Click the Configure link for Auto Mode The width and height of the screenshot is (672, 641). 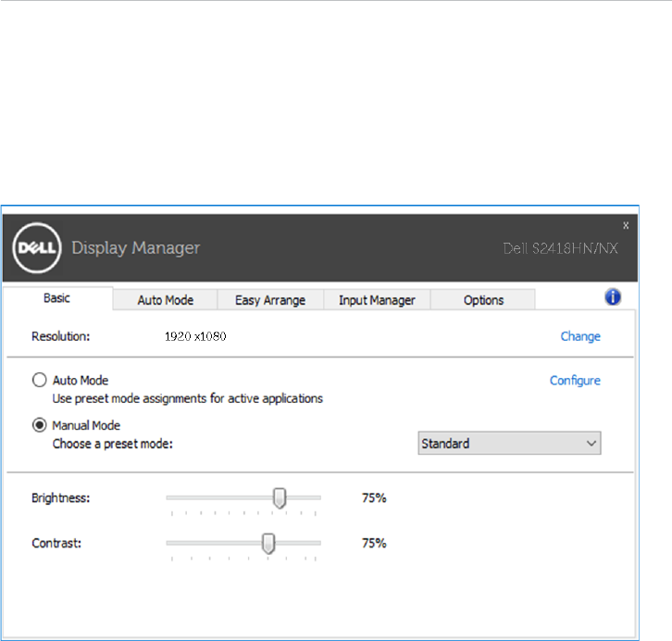point(575,380)
